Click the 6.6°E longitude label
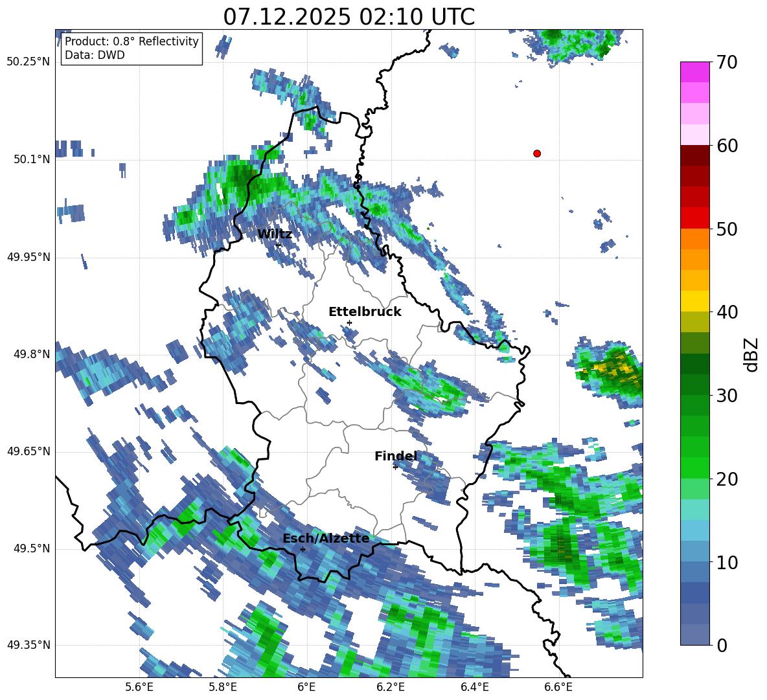Image resolution: width=767 pixels, height=700 pixels. [558, 687]
